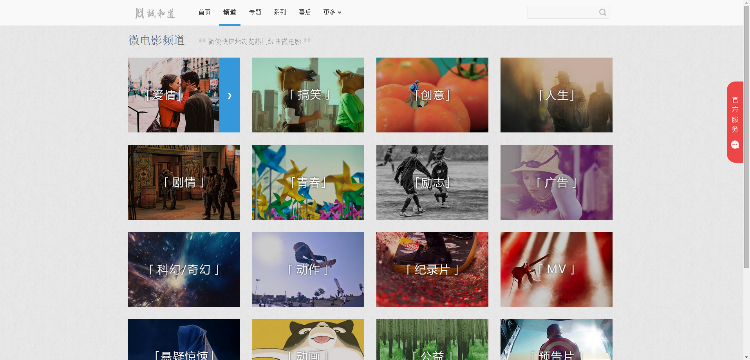The image size is (750, 360).
Task: Open the 专题 nav item
Action: tap(255, 12)
